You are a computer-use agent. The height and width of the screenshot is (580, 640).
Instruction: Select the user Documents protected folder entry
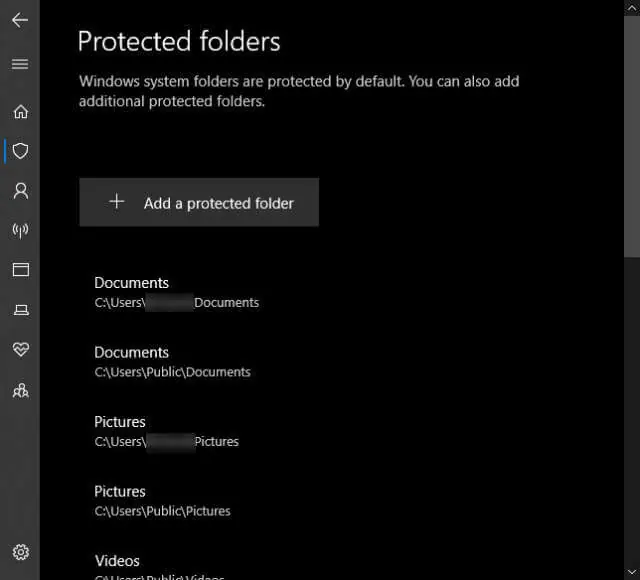pyautogui.click(x=176, y=293)
